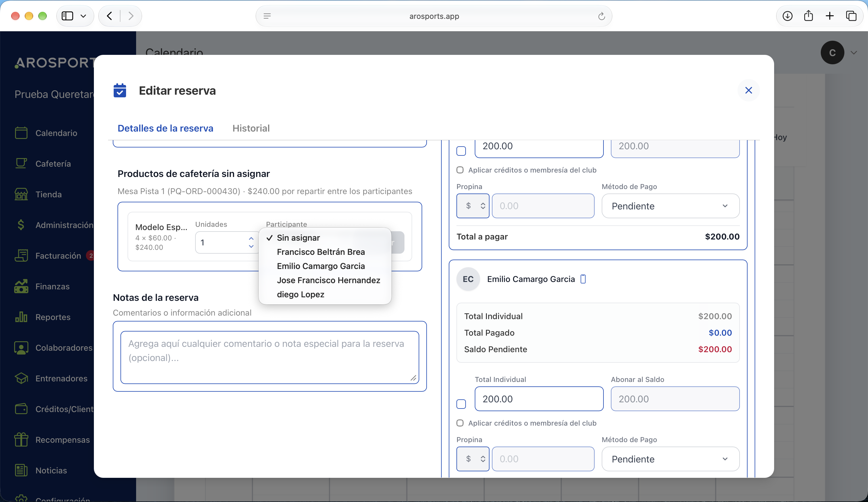Expand the user avatar C menu chevron

[x=854, y=53]
